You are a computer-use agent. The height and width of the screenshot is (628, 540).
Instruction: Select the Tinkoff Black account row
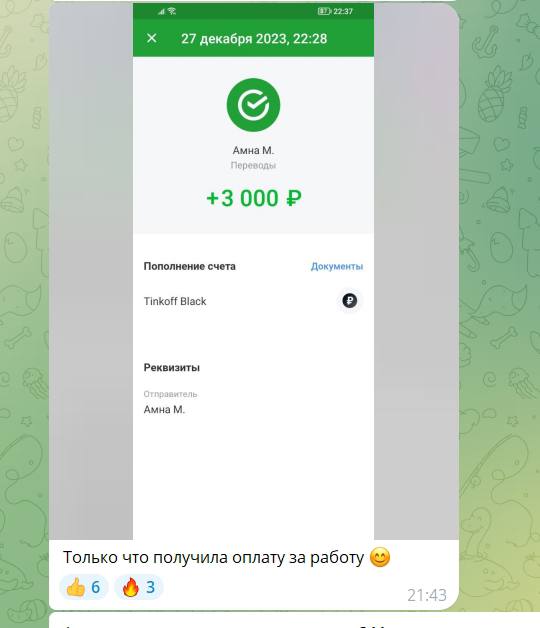[253, 301]
